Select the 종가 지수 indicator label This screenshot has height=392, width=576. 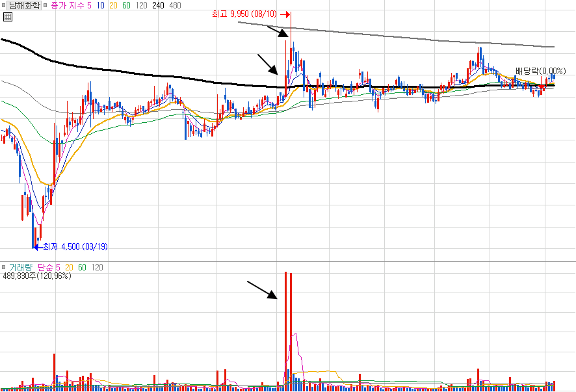click(x=67, y=5)
